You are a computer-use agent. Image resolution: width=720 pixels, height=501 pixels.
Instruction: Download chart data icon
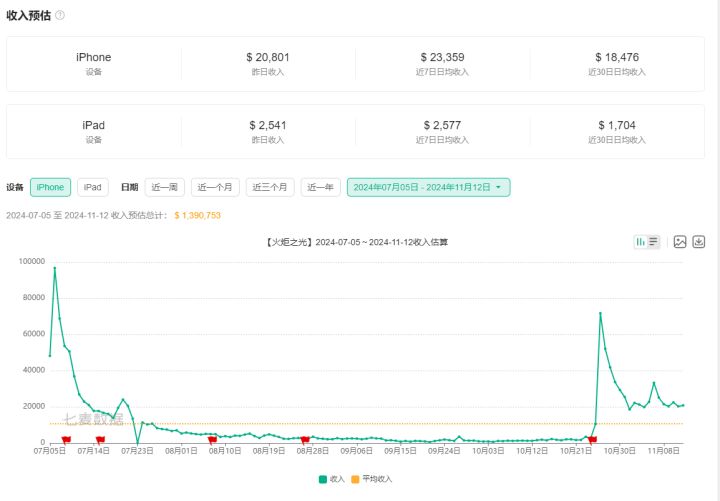pyautogui.click(x=698, y=242)
